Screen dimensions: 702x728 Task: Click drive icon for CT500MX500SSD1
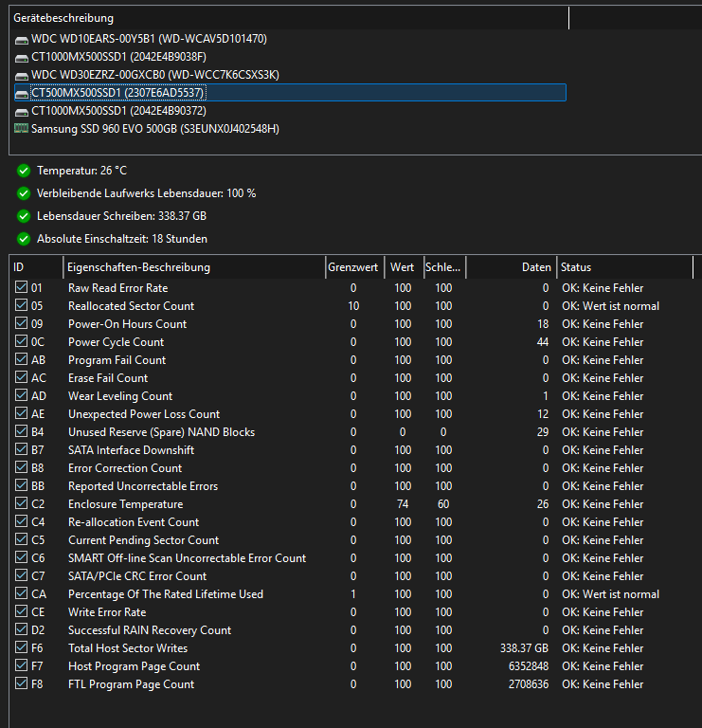click(22, 94)
